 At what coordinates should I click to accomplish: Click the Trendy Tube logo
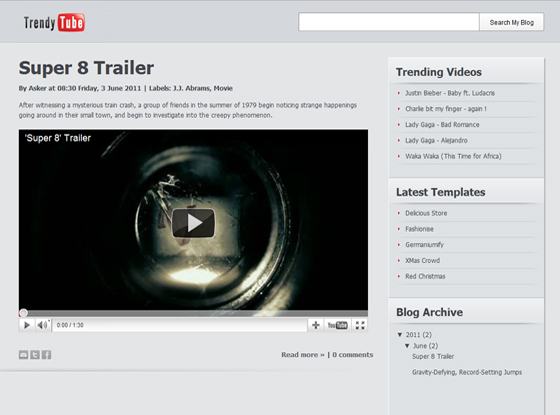tap(54, 23)
